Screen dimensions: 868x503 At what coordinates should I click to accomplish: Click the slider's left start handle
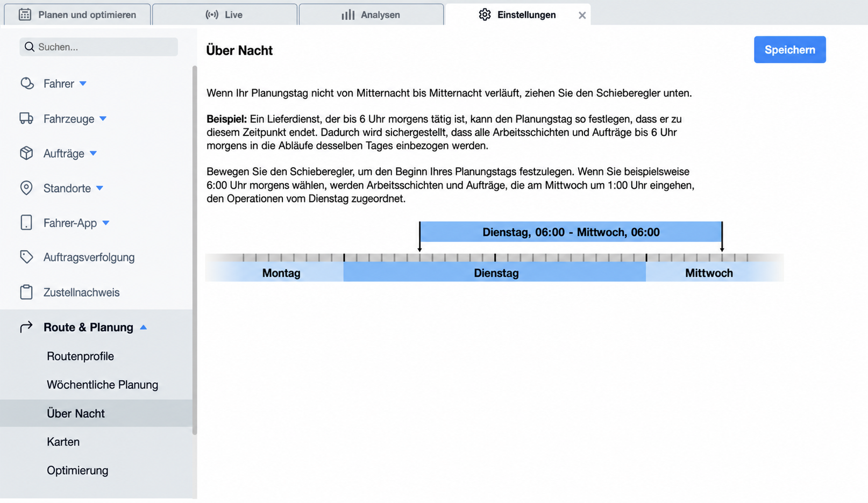point(419,236)
